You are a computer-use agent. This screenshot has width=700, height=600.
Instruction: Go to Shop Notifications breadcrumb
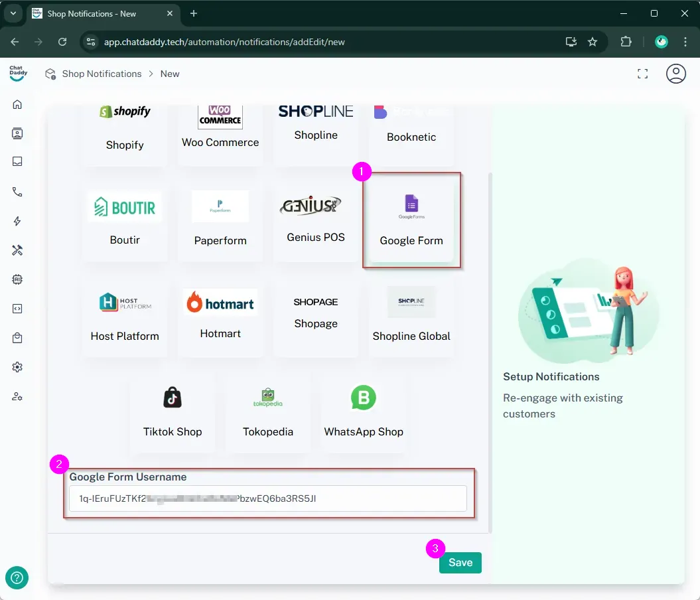tap(102, 74)
